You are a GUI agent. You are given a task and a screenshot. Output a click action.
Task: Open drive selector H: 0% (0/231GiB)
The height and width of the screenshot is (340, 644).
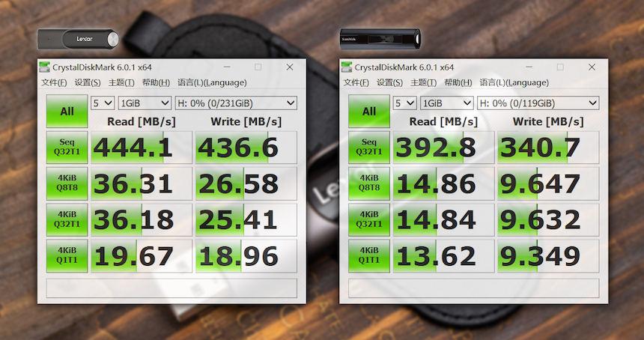[x=236, y=103]
